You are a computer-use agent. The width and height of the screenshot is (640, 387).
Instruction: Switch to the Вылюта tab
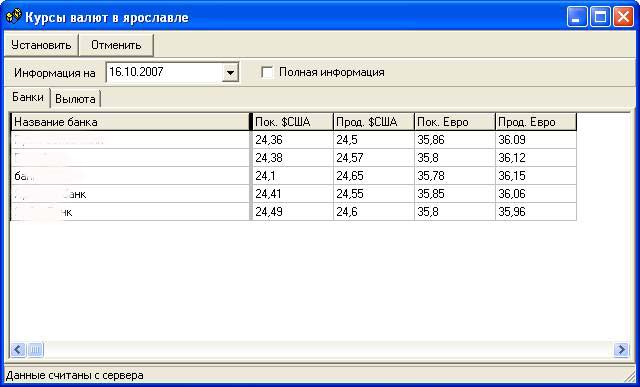click(76, 99)
